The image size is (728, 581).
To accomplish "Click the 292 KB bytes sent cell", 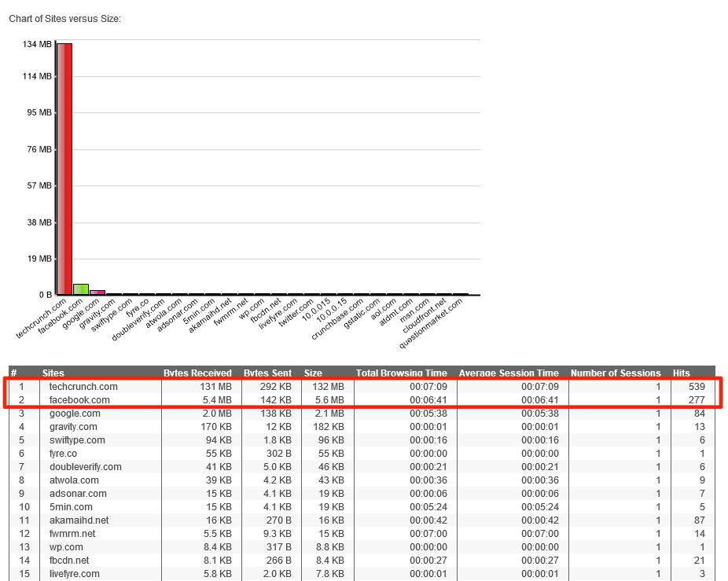I will point(276,386).
